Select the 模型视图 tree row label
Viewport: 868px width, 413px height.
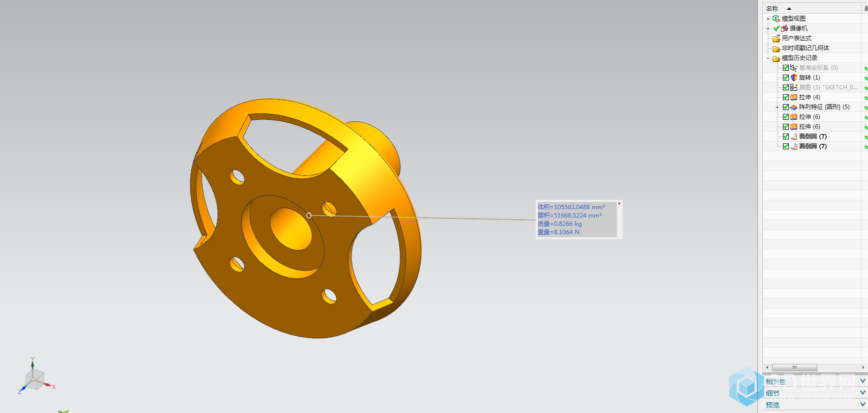[794, 19]
